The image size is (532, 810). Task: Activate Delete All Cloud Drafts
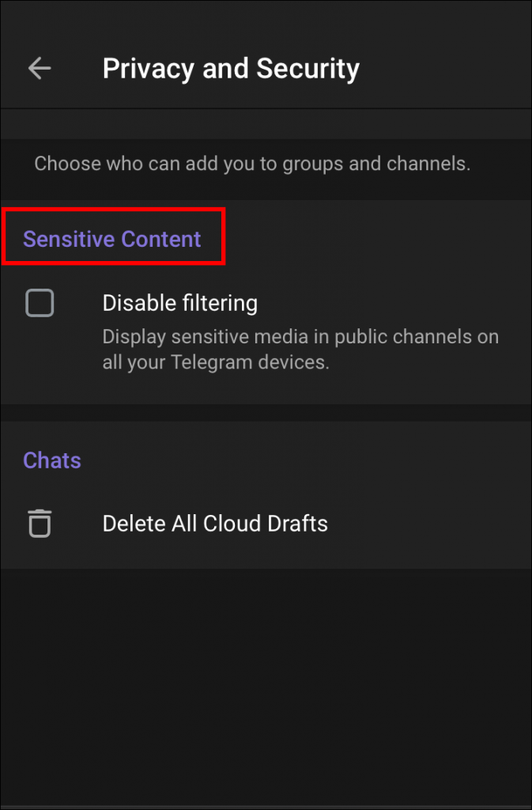(x=214, y=523)
